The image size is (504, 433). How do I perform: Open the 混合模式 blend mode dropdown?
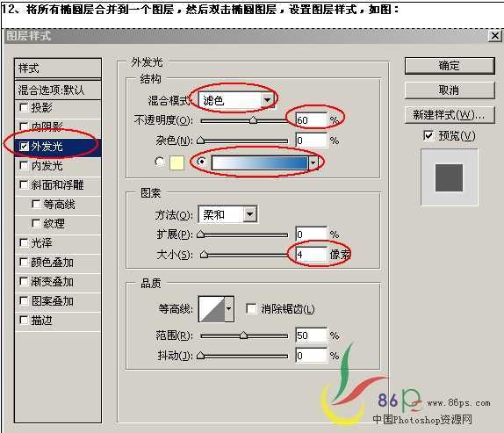click(236, 101)
